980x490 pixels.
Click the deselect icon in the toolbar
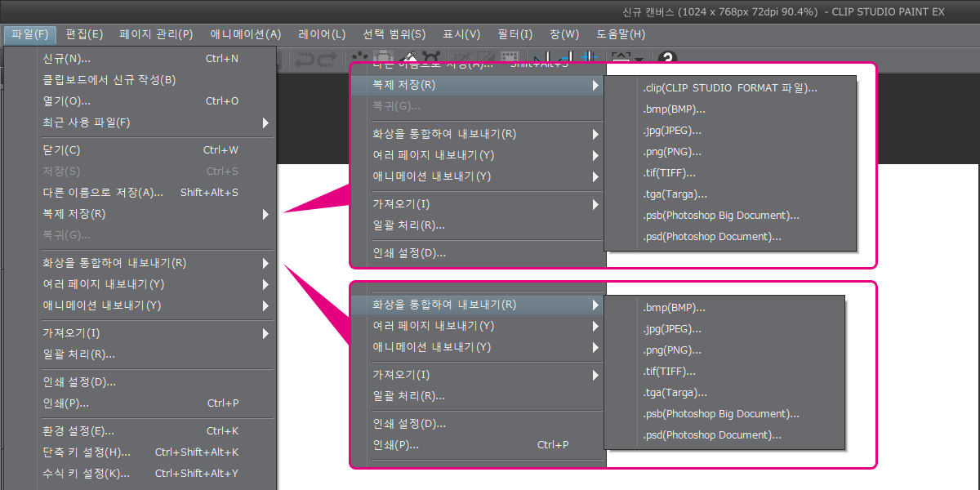point(359,57)
